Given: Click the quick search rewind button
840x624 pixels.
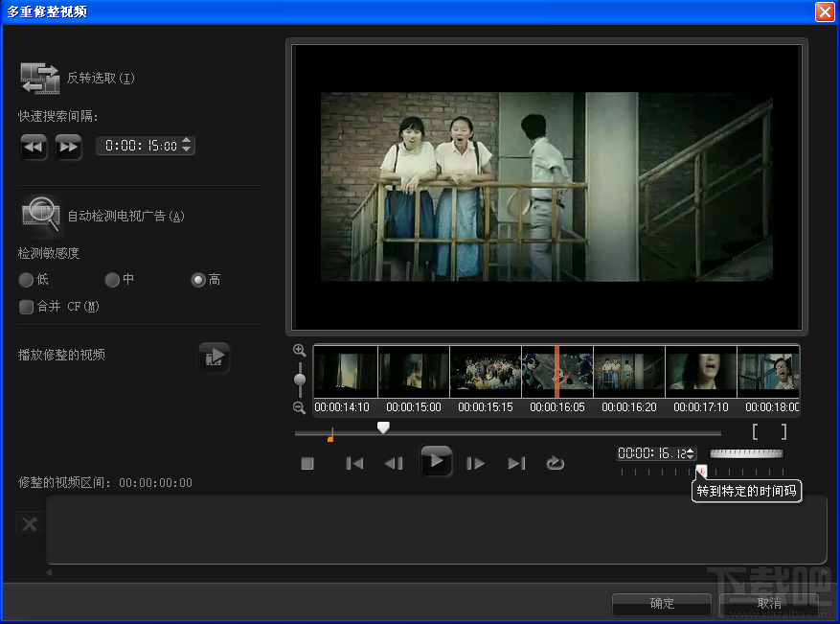Looking at the screenshot, I should 34,147.
